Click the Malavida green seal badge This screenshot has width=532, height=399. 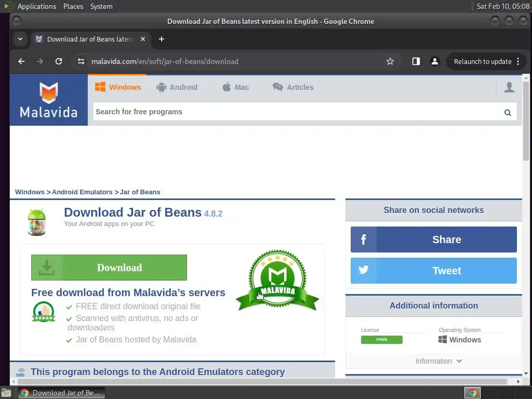tap(277, 280)
